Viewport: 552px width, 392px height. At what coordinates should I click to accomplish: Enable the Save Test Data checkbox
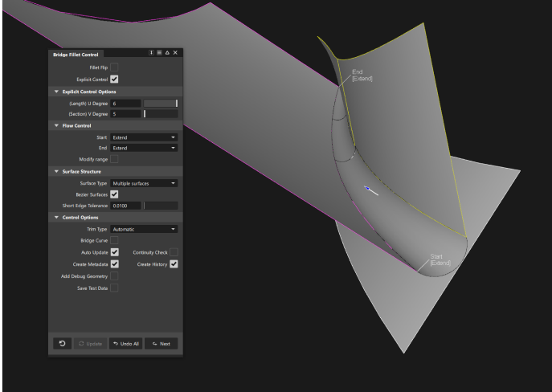(x=114, y=288)
